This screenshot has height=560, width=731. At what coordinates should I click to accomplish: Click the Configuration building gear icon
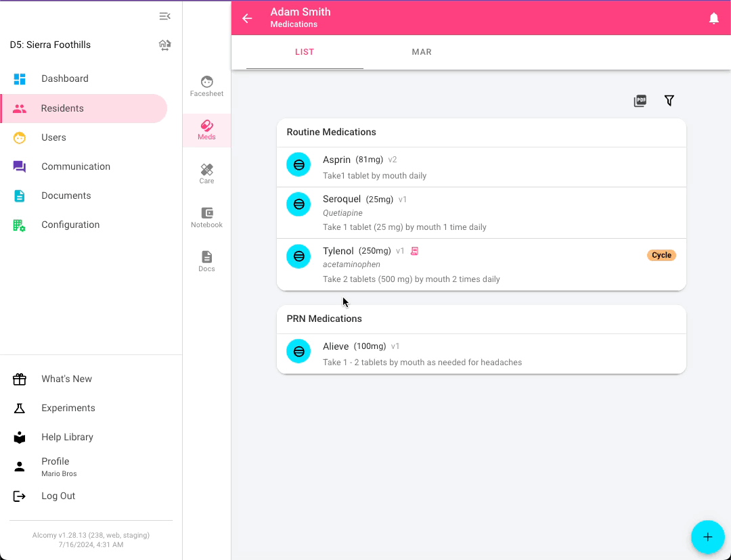(20, 225)
